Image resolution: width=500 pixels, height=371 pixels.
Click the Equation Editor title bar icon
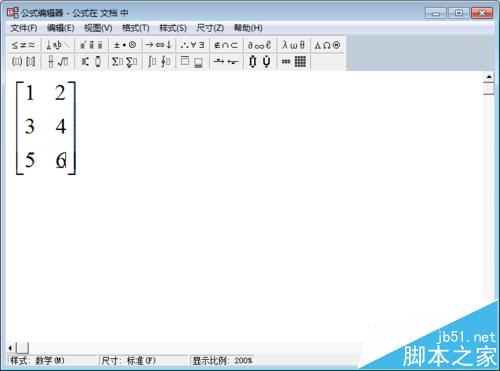[x=13, y=13]
